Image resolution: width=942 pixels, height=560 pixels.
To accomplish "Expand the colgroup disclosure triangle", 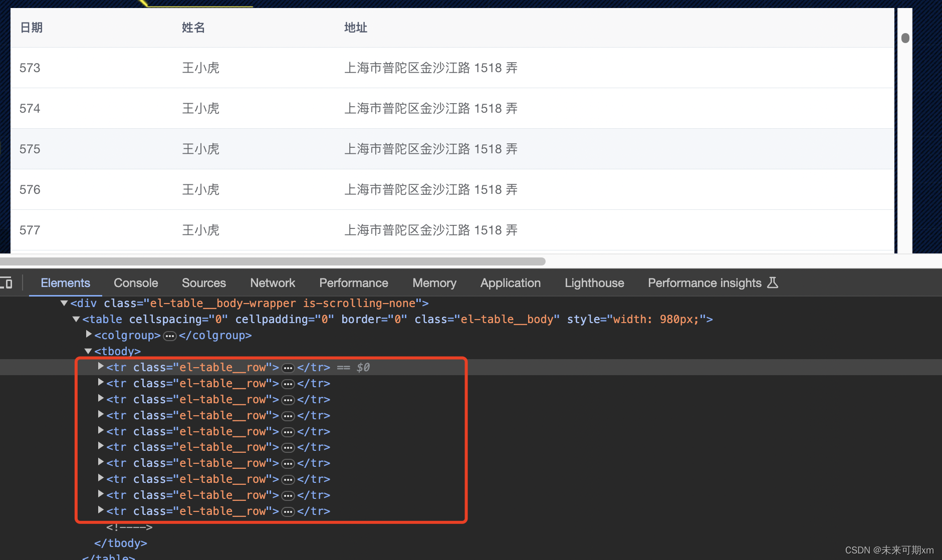I will (89, 335).
